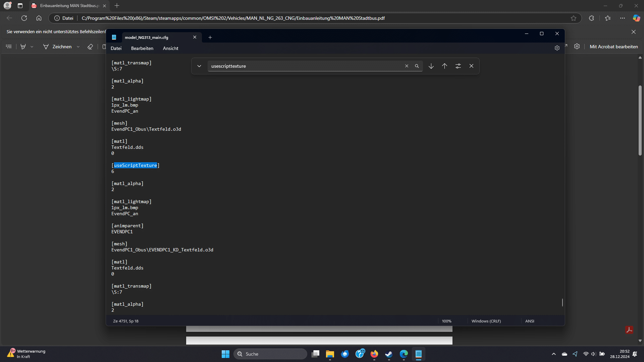
Task: Add a new Notepad tab
Action: pos(210,37)
